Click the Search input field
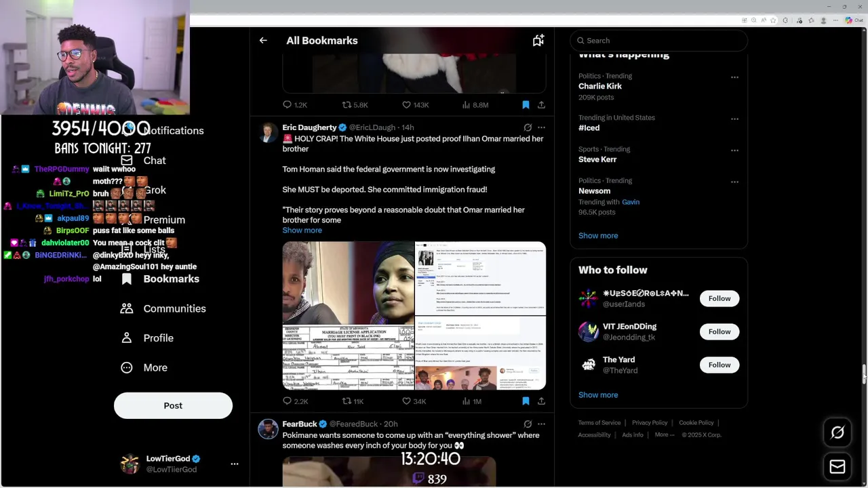 658,41
